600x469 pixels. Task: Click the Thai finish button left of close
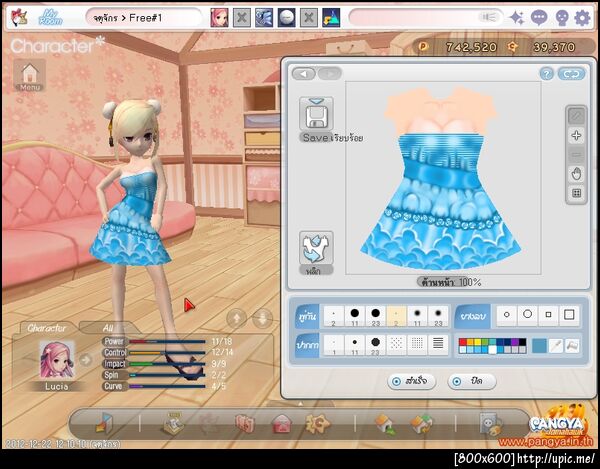pos(411,381)
